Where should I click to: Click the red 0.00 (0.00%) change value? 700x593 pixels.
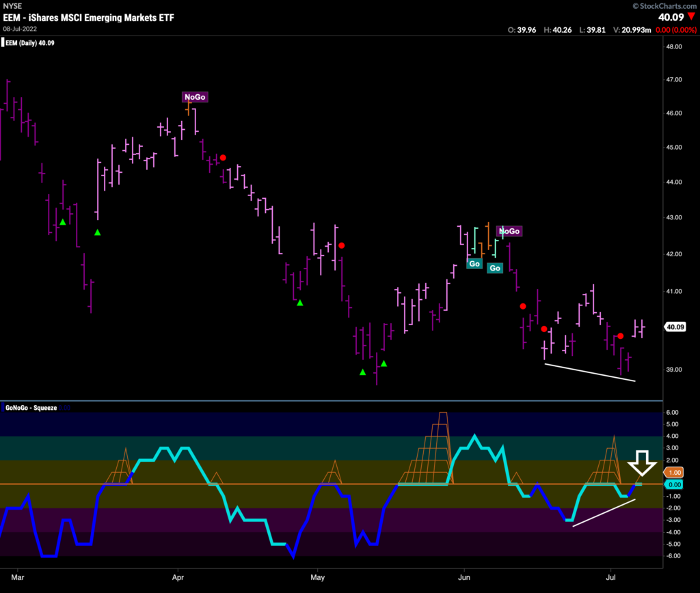[676, 30]
